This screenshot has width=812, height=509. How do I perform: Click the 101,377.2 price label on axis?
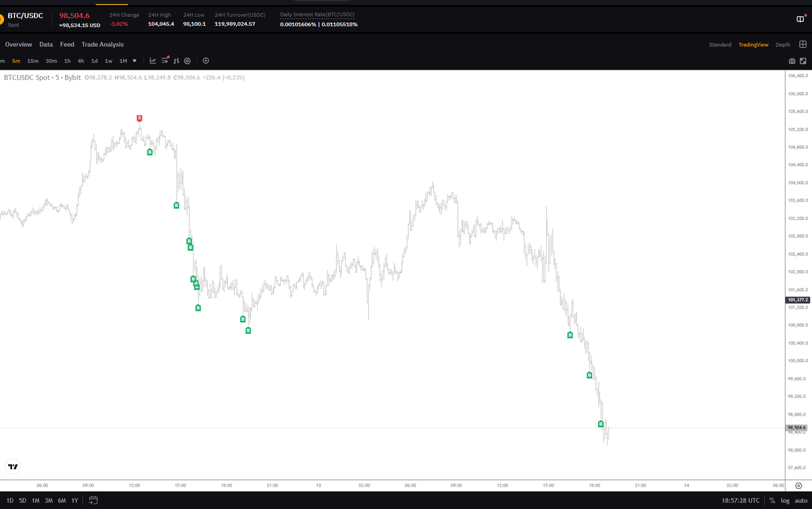[x=796, y=299]
